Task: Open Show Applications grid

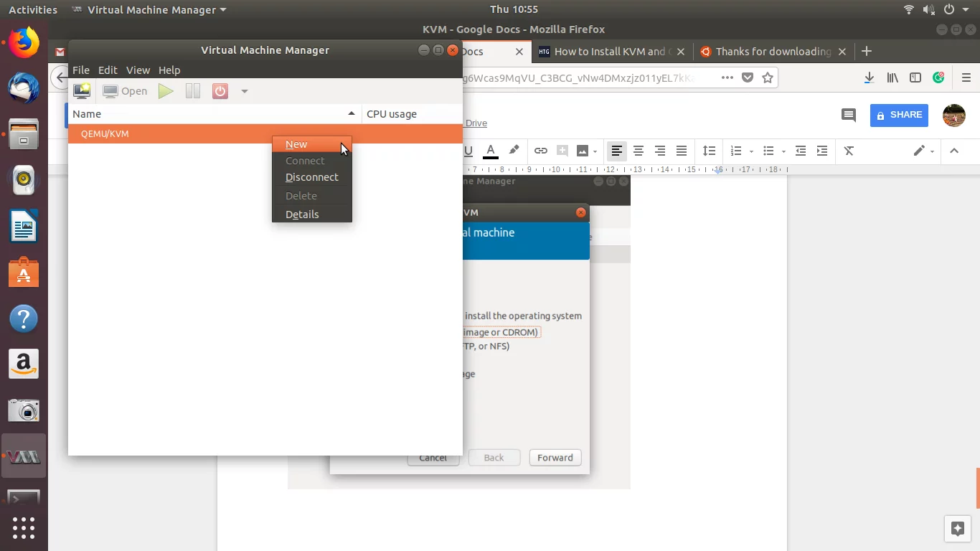Action: coord(24,528)
